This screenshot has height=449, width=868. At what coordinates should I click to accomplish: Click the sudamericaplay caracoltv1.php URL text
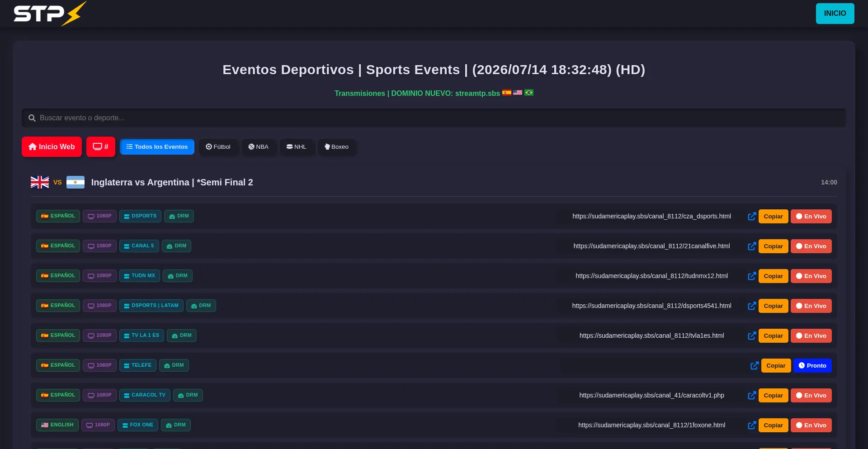coord(651,396)
